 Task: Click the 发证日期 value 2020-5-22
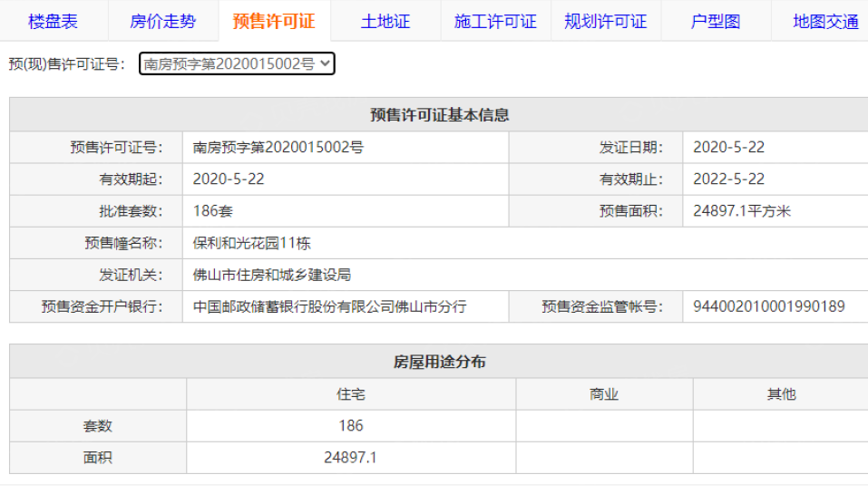(x=728, y=148)
